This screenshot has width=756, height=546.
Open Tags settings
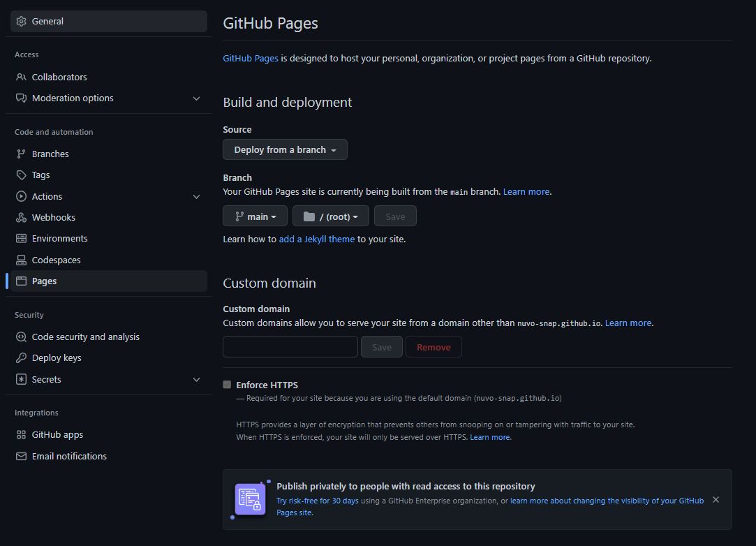pyautogui.click(x=109, y=175)
